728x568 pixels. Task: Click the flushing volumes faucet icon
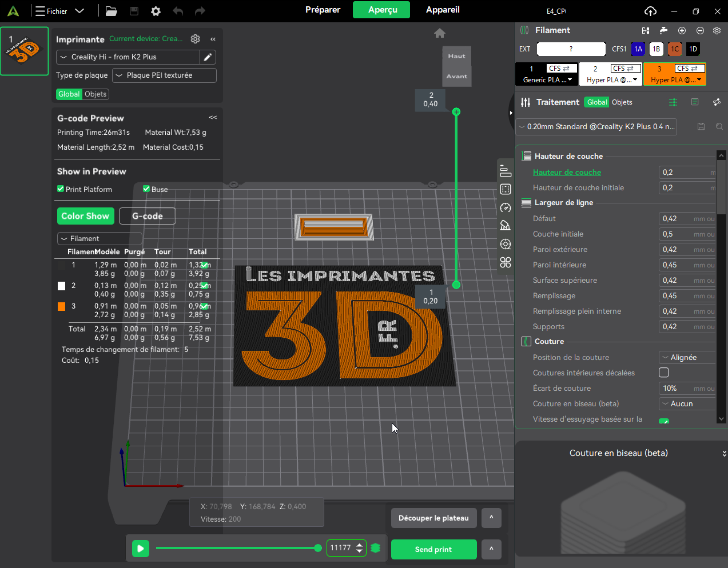pyautogui.click(x=663, y=30)
